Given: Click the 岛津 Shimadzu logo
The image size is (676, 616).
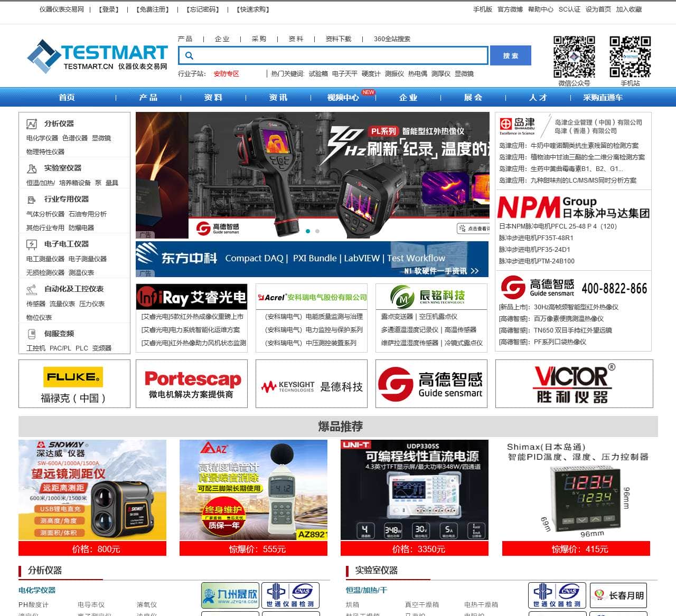Looking at the screenshot, I should click(x=518, y=126).
